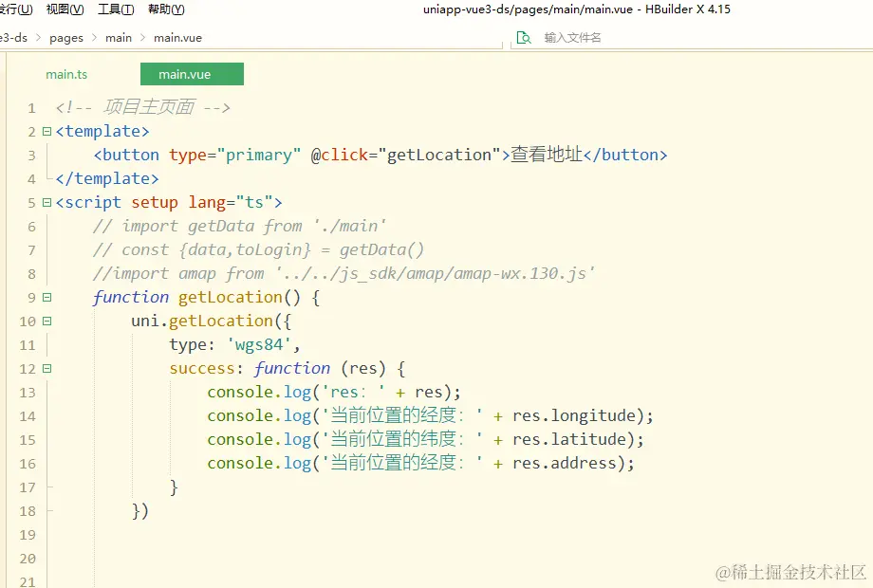Open the 视图(V) menu
Image resolution: width=873 pixels, height=588 pixels.
pyautogui.click(x=65, y=9)
